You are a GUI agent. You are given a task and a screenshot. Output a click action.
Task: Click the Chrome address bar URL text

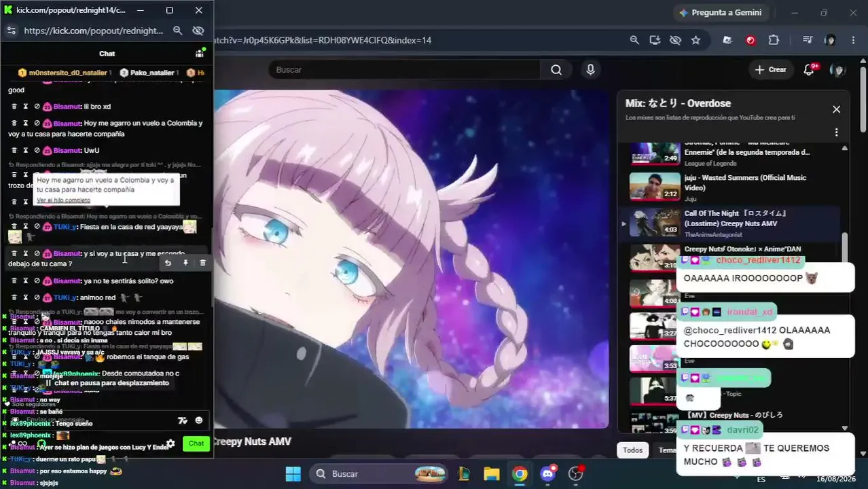coord(323,40)
